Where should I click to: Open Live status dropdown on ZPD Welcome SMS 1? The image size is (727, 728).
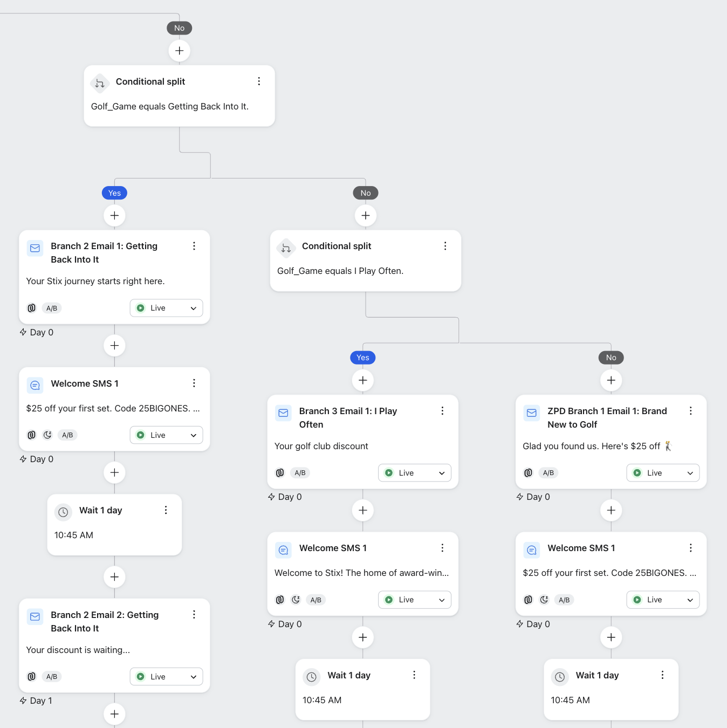663,600
